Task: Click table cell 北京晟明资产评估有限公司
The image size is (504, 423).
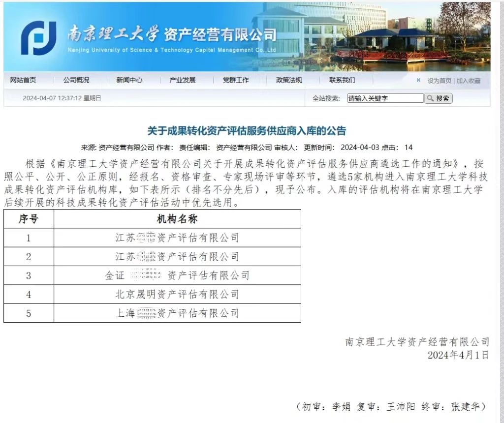Action: [x=177, y=294]
